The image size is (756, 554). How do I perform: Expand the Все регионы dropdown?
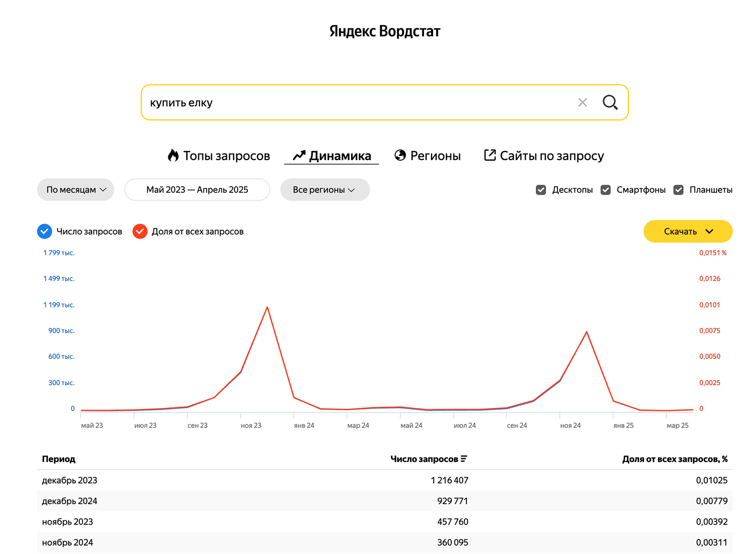pos(325,190)
